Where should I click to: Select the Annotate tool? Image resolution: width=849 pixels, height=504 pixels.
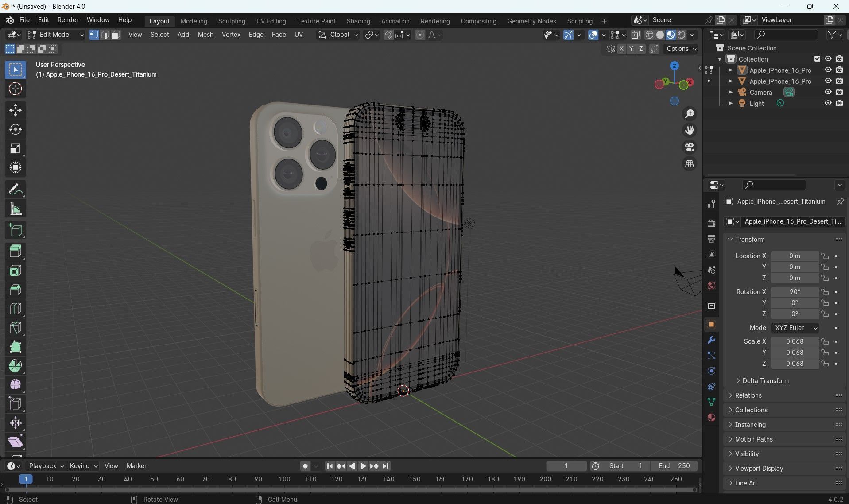pos(16,190)
